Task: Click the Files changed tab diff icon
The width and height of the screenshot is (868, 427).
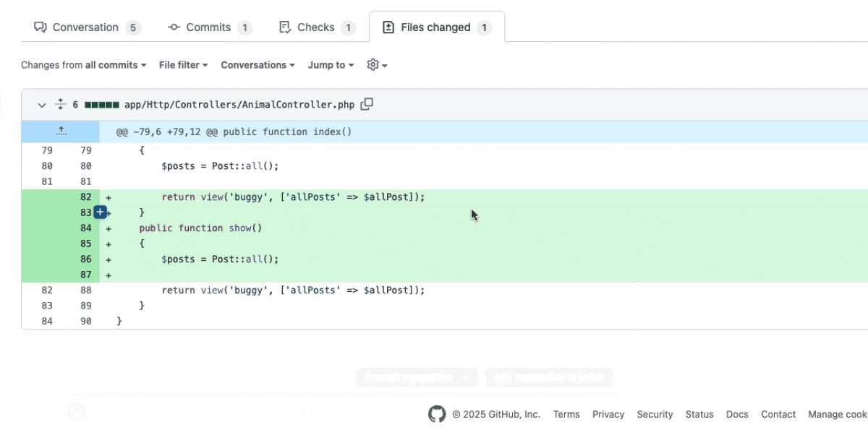Action: point(388,27)
